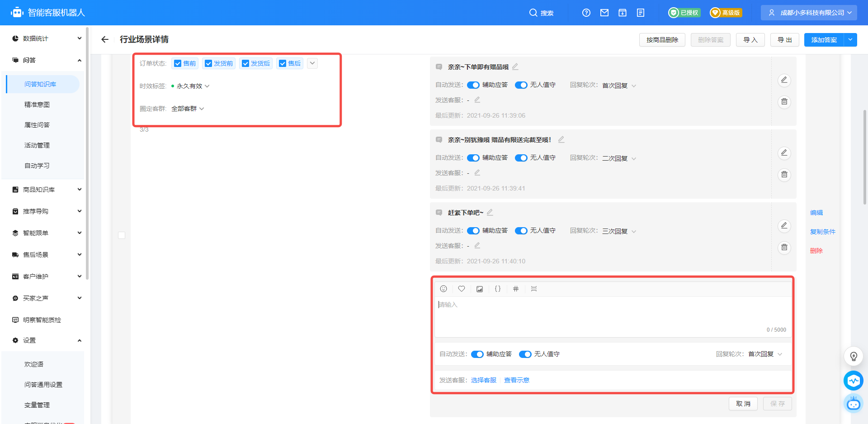Image resolution: width=868 pixels, height=424 pixels.
Task: Click the 选择客服 link
Action: [x=484, y=380]
